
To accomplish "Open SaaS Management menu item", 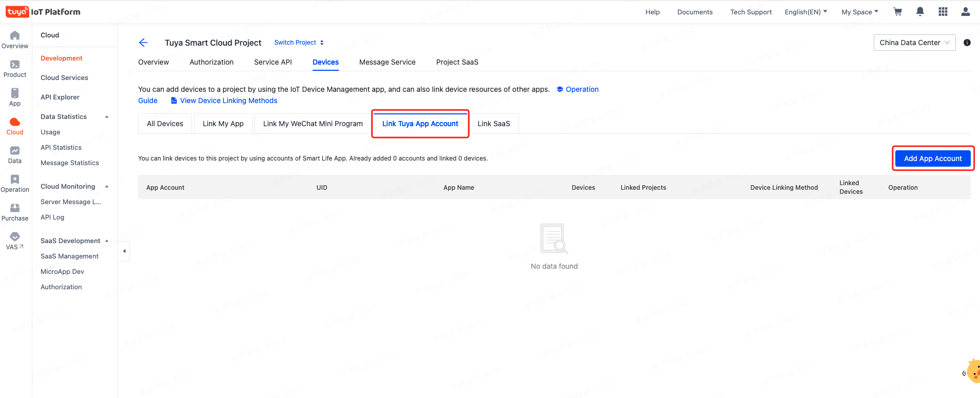I will (70, 256).
